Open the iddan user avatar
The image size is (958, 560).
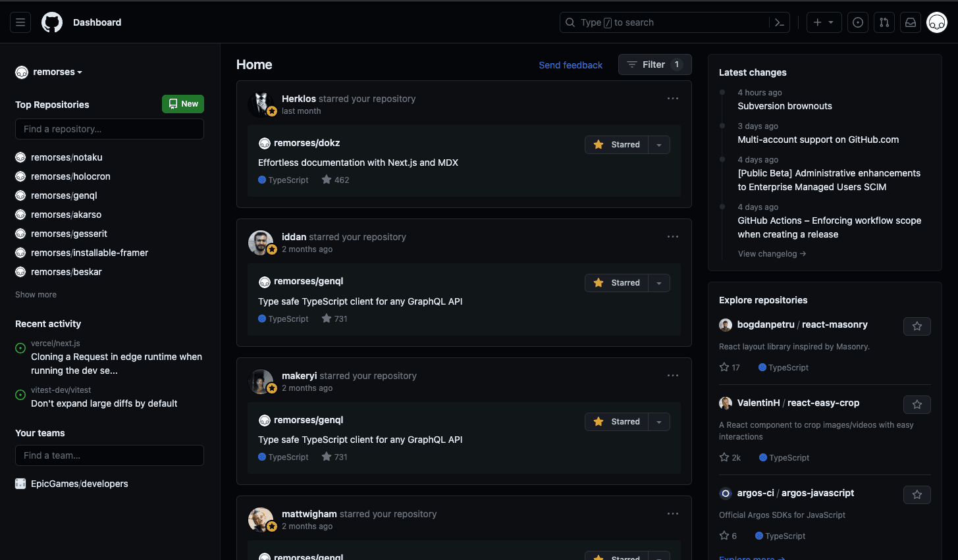point(261,242)
